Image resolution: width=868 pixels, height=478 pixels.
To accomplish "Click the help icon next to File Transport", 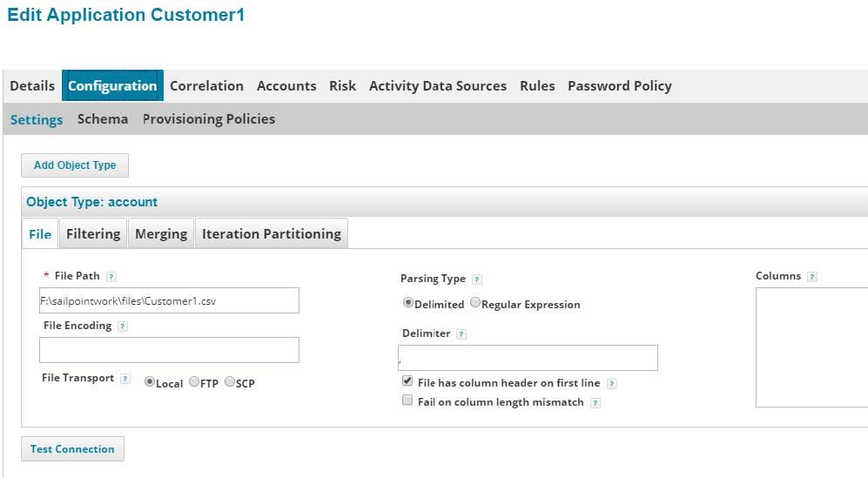I will (125, 379).
